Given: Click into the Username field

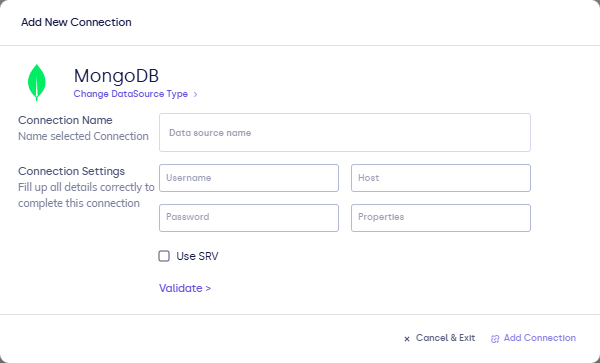Looking at the screenshot, I should click(249, 178).
